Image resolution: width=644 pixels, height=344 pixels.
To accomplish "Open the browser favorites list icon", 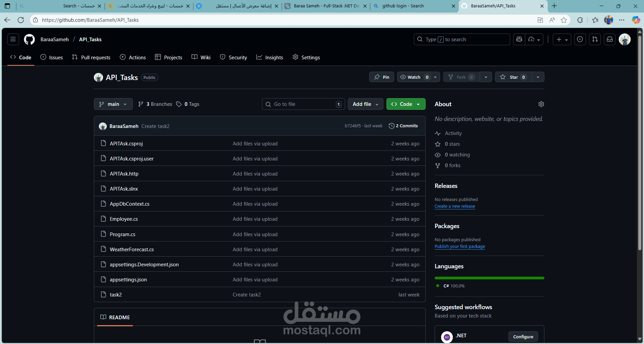I will coord(595,20).
